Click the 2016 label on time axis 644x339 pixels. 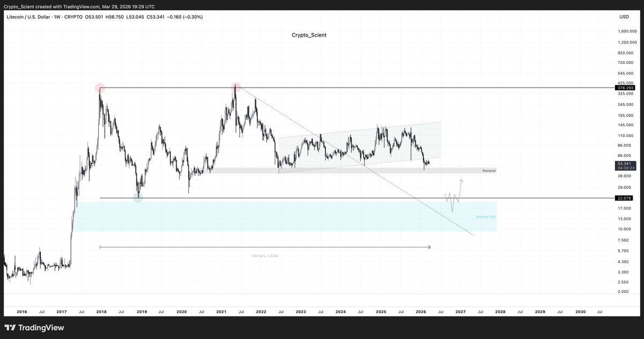click(x=22, y=312)
